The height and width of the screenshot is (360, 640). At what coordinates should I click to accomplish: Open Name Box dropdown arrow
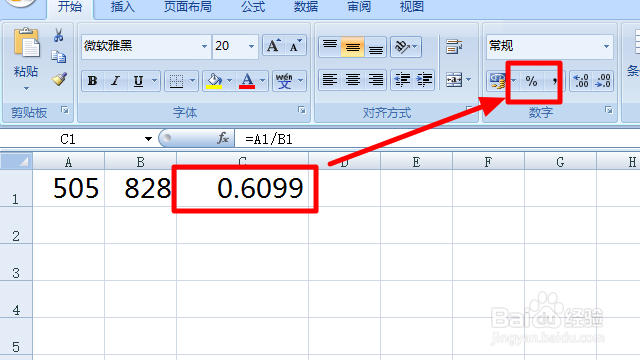pos(148,139)
